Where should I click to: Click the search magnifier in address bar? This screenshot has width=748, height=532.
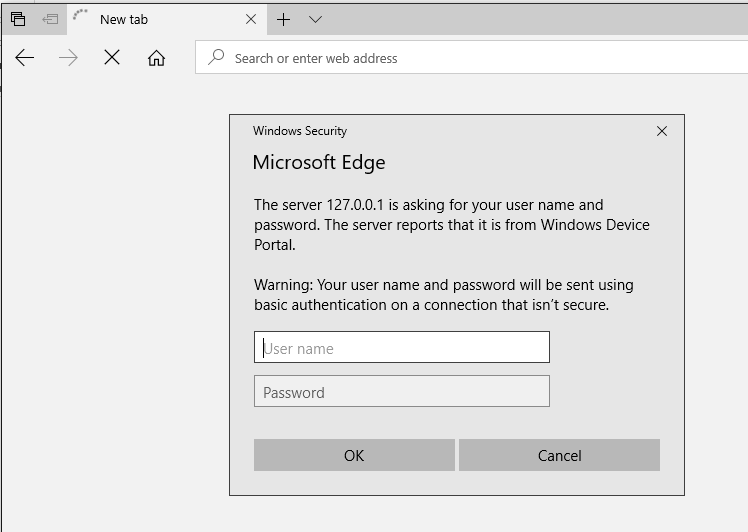click(216, 58)
